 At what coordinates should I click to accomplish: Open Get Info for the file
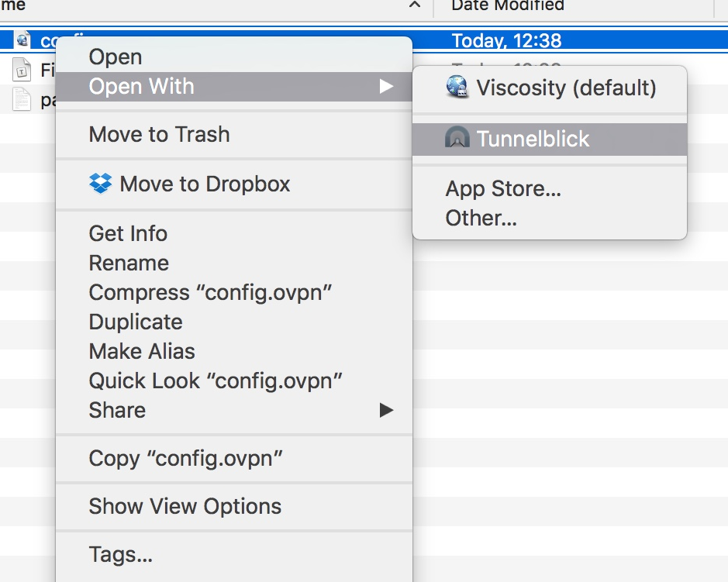pos(128,233)
